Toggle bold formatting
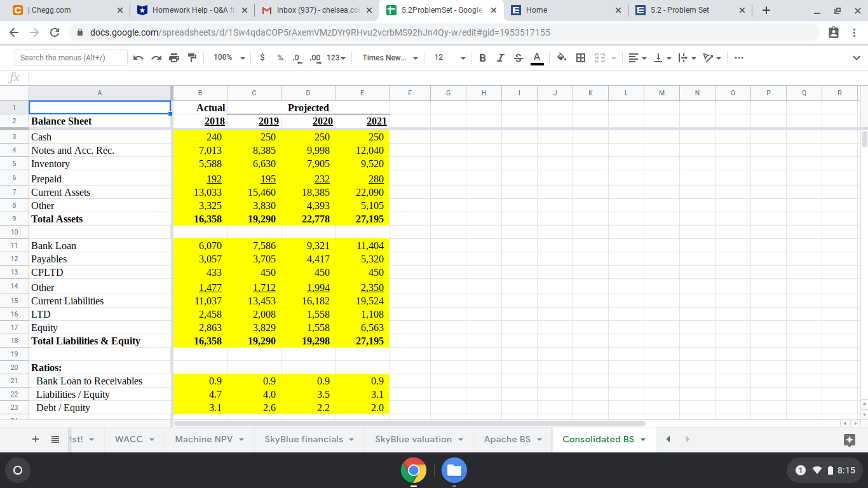Viewport: 868px width, 488px height. (x=483, y=58)
